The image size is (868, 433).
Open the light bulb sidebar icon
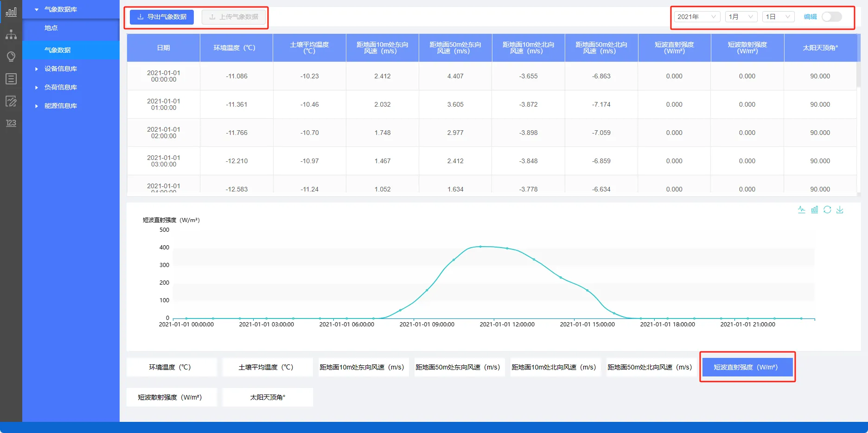point(11,57)
